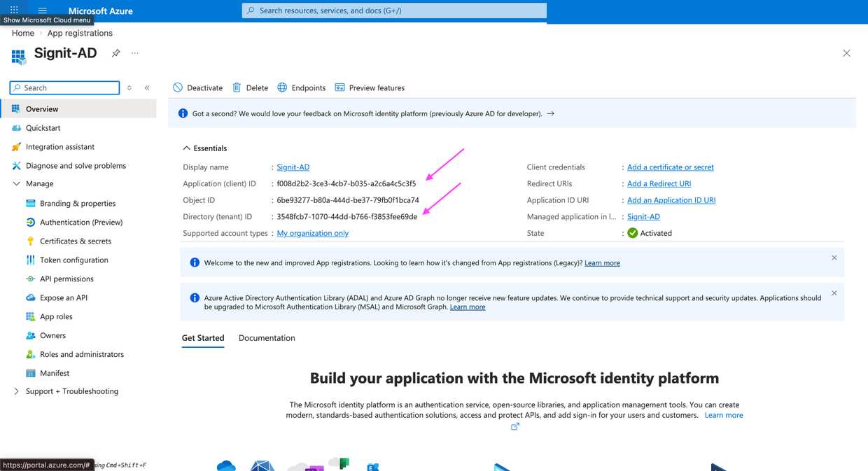Open Preview features
The height and width of the screenshot is (471, 868).
[370, 87]
